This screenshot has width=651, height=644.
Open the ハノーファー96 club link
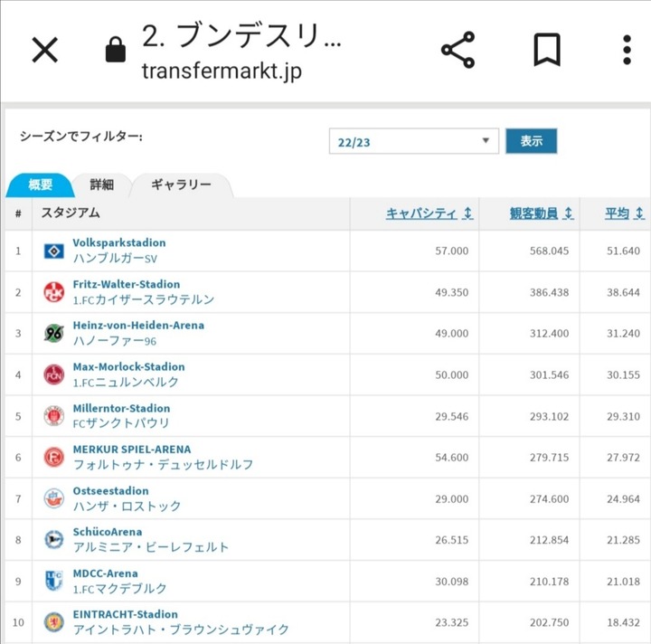pyautogui.click(x=115, y=341)
